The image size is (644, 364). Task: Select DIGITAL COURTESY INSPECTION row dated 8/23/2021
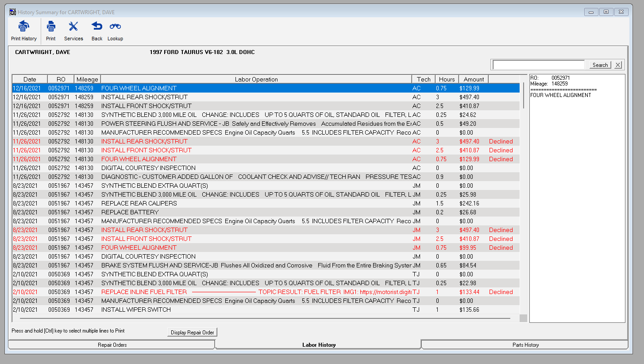click(266, 256)
